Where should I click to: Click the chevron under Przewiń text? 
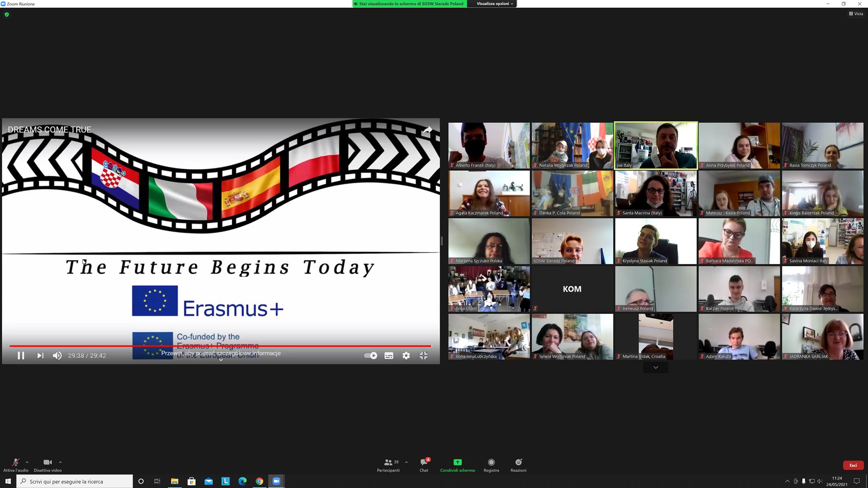[x=220, y=360]
